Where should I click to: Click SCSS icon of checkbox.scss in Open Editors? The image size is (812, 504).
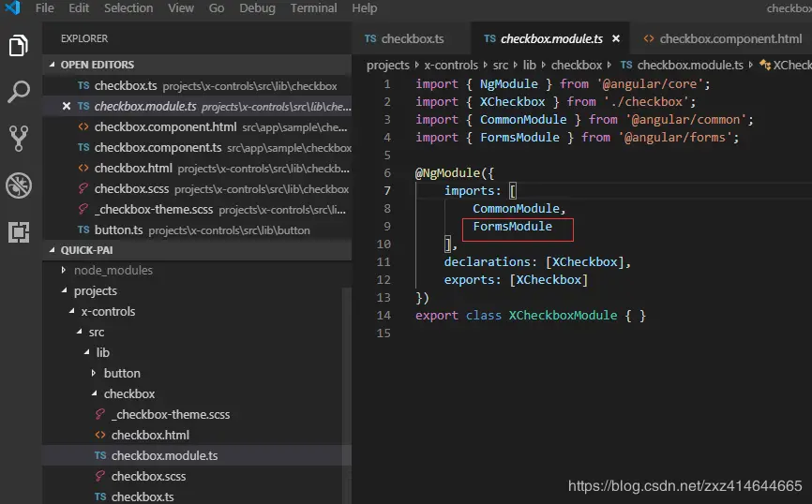(83, 188)
